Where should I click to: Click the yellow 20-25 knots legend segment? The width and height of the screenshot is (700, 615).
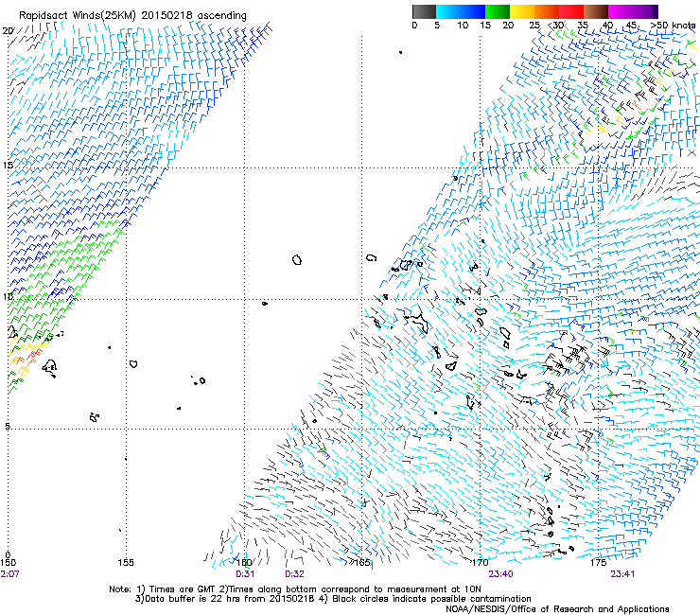tap(522, 11)
